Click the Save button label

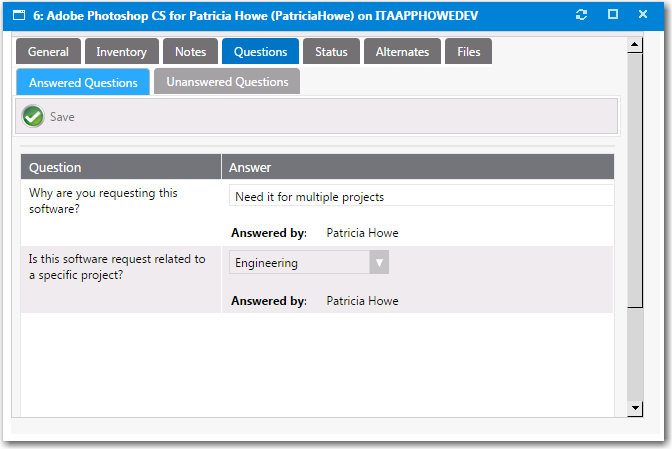(x=62, y=117)
